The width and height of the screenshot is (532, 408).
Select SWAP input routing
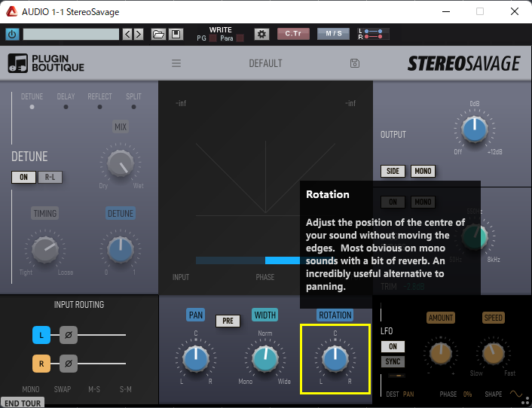pyautogui.click(x=63, y=389)
